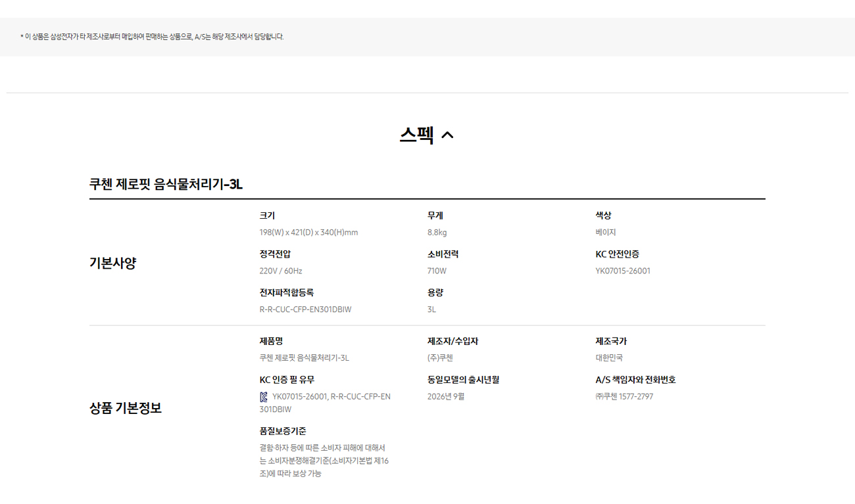Select the country value '대한민국'
Screen dimensions: 855x504
609,358
